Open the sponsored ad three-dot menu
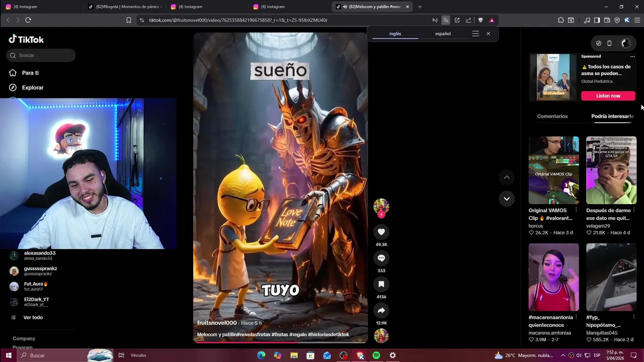644x362 pixels. click(632, 56)
